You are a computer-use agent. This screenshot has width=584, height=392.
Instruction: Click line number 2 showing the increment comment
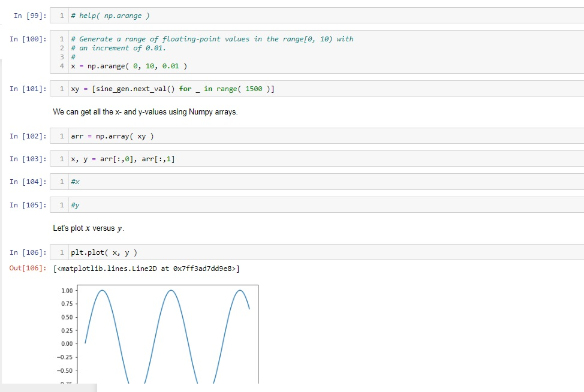pyautogui.click(x=62, y=47)
